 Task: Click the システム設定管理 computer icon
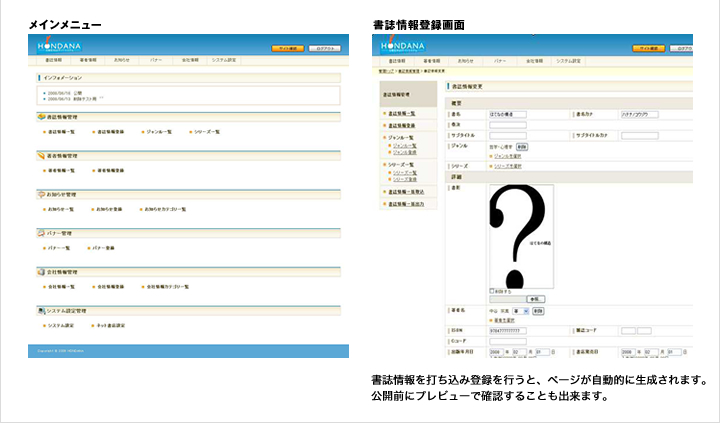[41, 310]
